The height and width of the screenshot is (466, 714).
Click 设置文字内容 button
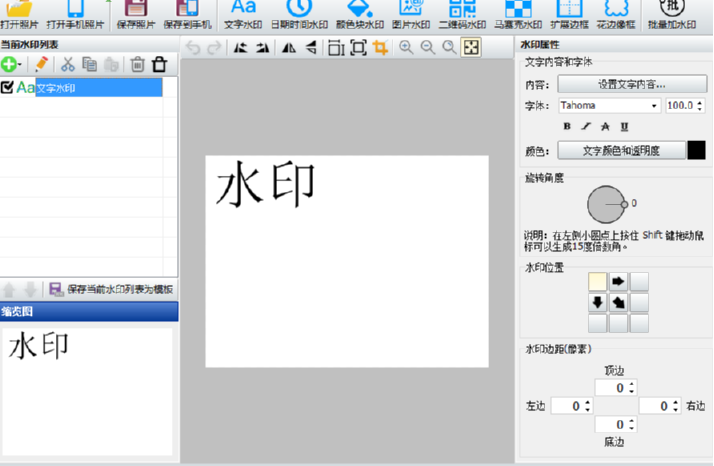631,84
